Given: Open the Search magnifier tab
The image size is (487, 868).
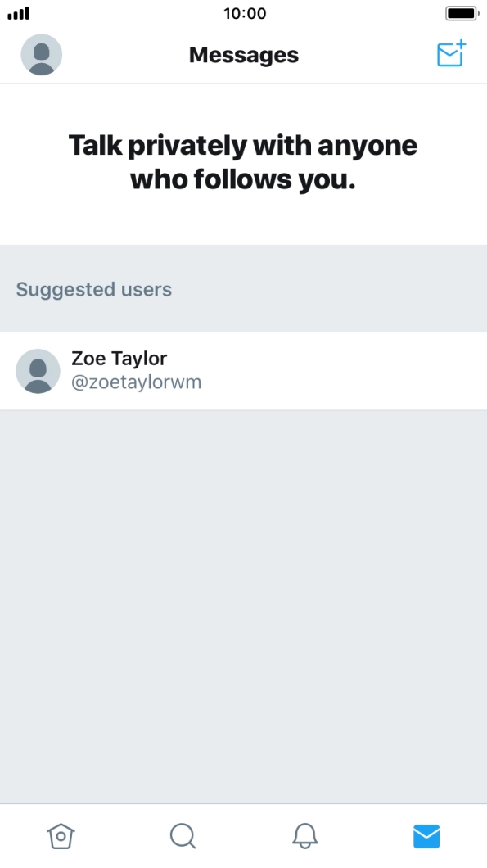Looking at the screenshot, I should 183,836.
